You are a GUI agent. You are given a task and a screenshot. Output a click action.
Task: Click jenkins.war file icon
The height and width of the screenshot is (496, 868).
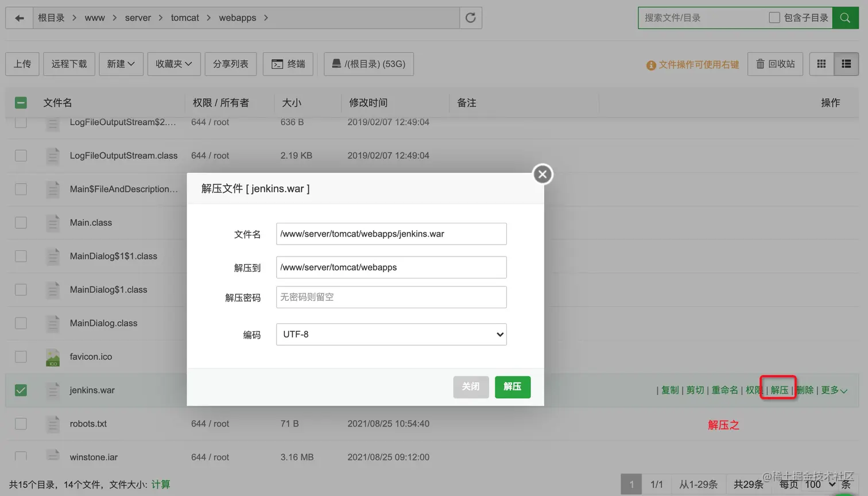(53, 390)
